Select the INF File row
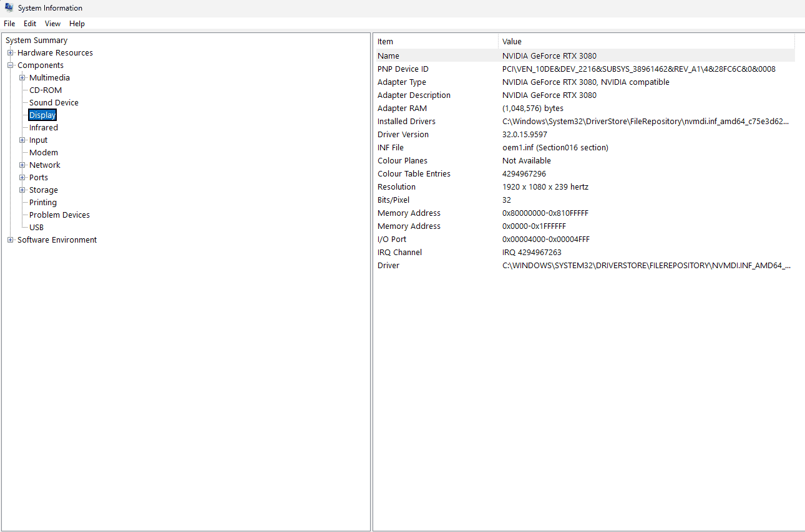Screen dimensions: 805x532 (584, 148)
